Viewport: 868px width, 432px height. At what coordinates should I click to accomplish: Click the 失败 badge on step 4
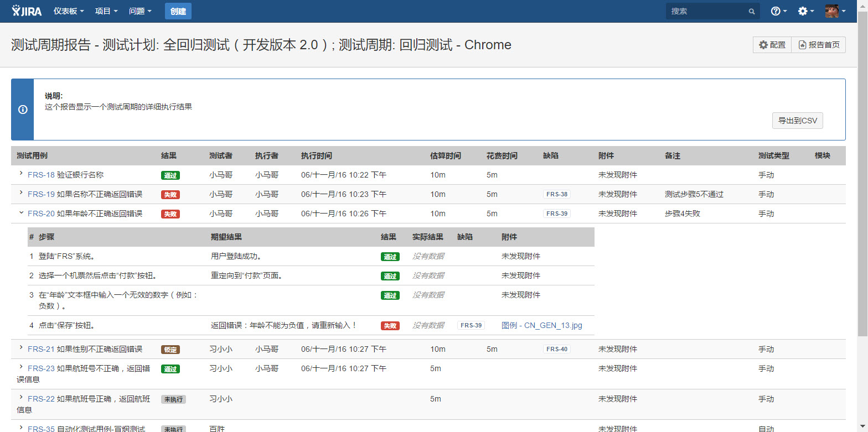[390, 326]
